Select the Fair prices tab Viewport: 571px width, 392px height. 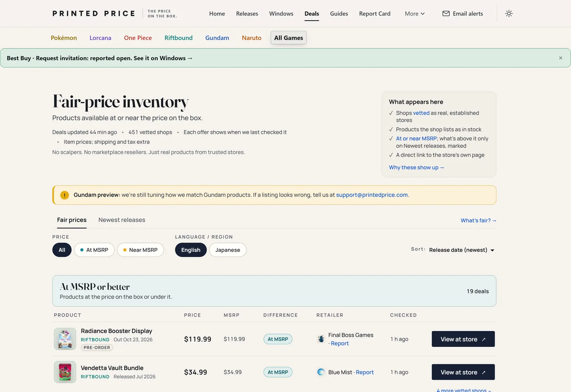coord(72,220)
